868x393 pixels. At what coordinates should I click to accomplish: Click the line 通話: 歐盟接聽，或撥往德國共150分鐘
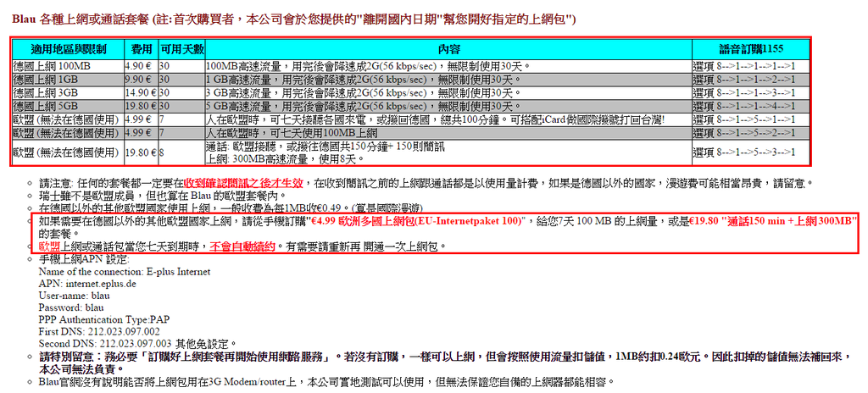coord(325,147)
